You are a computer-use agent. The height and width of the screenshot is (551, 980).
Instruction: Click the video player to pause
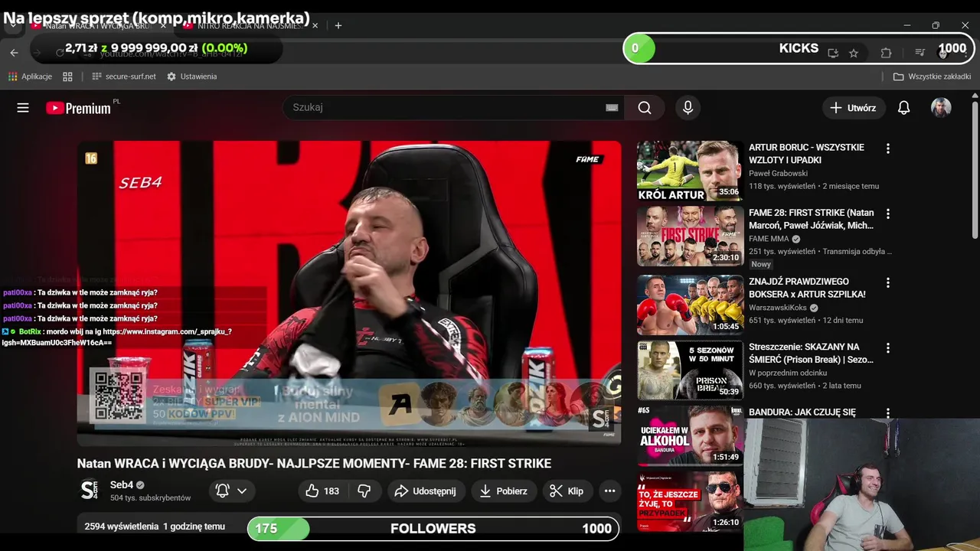coord(349,293)
